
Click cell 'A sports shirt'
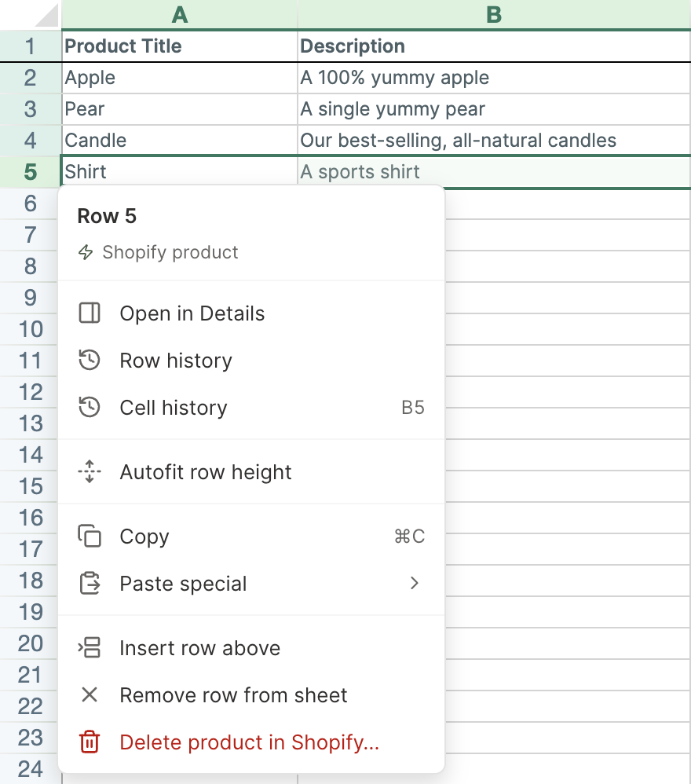pos(494,171)
